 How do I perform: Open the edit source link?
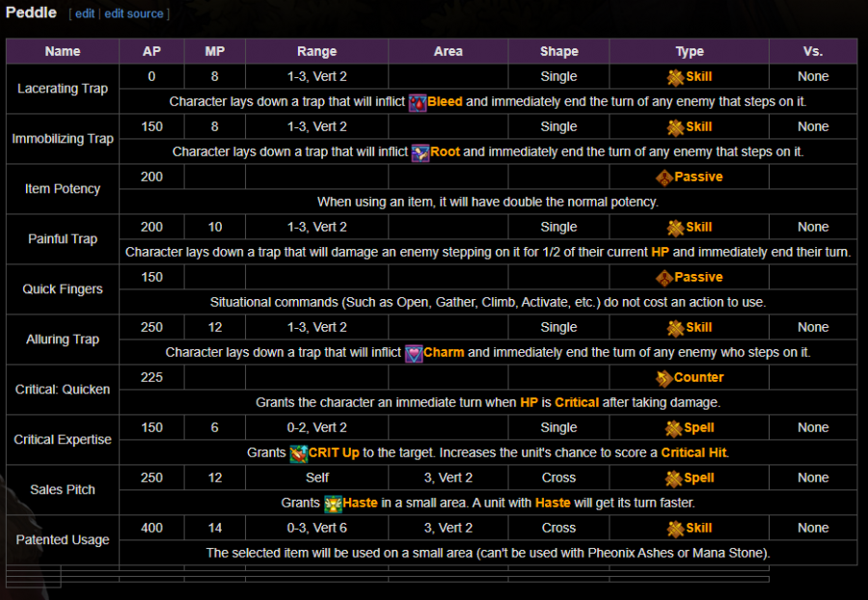click(x=134, y=14)
